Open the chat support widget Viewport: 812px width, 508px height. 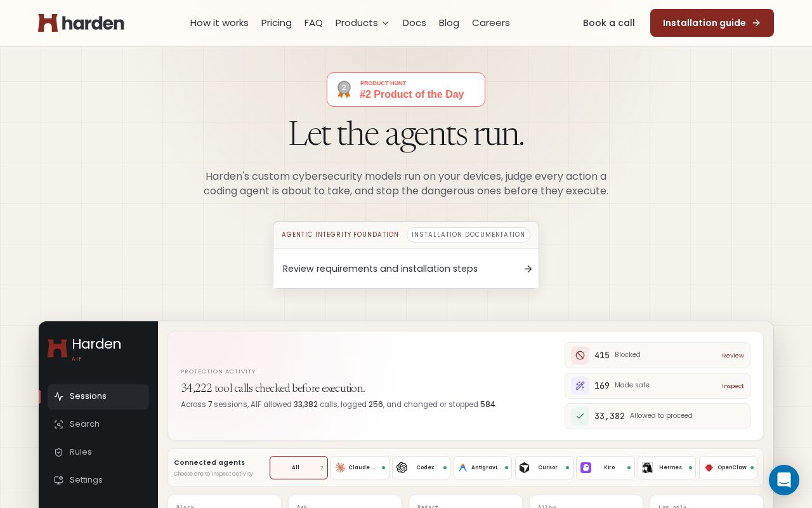[x=784, y=480]
